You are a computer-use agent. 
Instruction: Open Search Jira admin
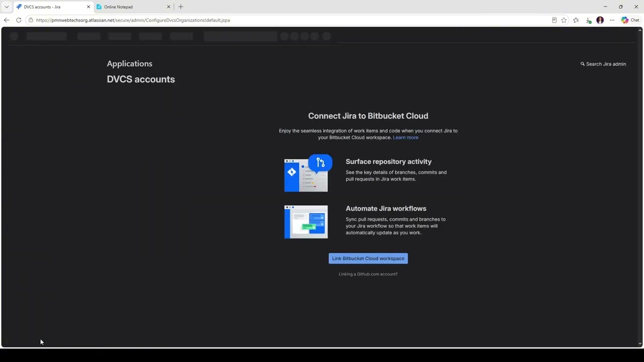coord(603,64)
